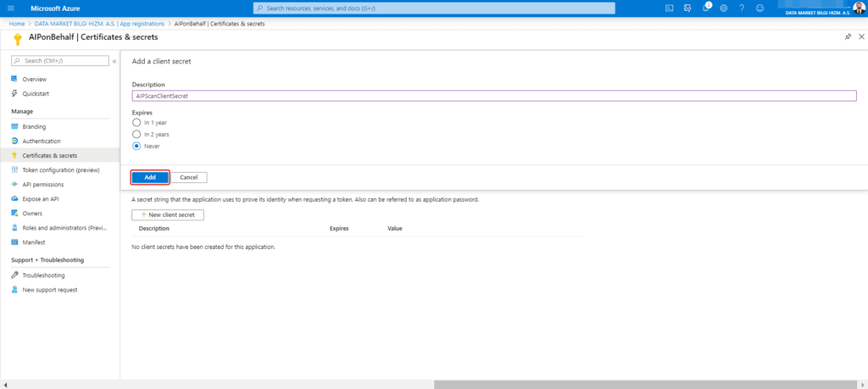Screen dimensions: 868x389
Task: Click the Overview icon in sidebar
Action: pos(15,79)
